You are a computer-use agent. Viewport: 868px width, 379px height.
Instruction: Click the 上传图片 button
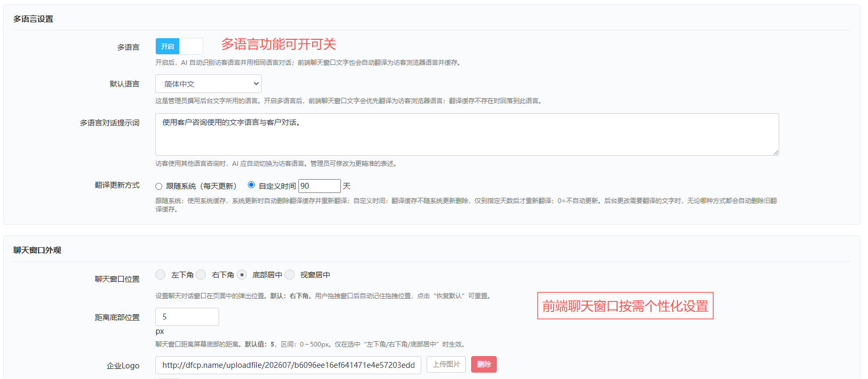click(x=446, y=365)
